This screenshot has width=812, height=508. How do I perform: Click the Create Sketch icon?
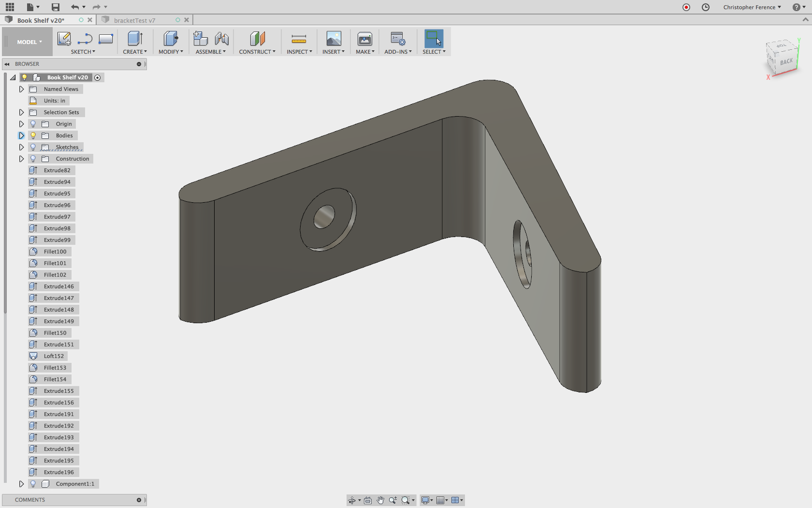point(64,39)
